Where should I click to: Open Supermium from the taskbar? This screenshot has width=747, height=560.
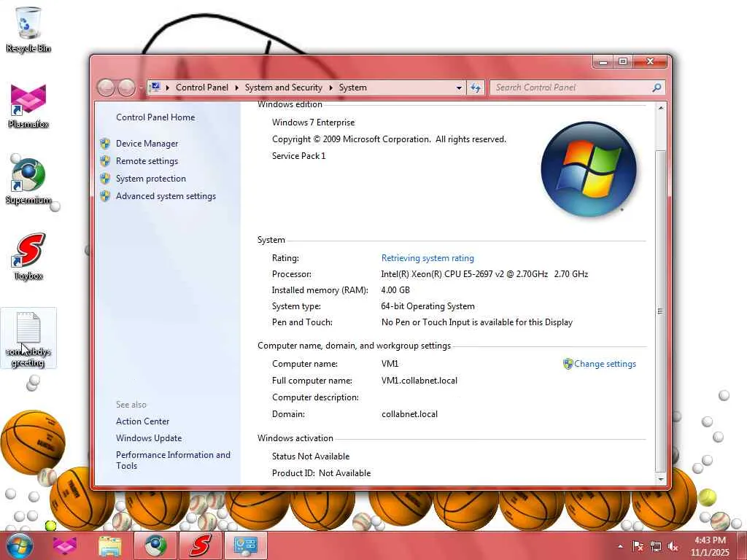pos(155,545)
